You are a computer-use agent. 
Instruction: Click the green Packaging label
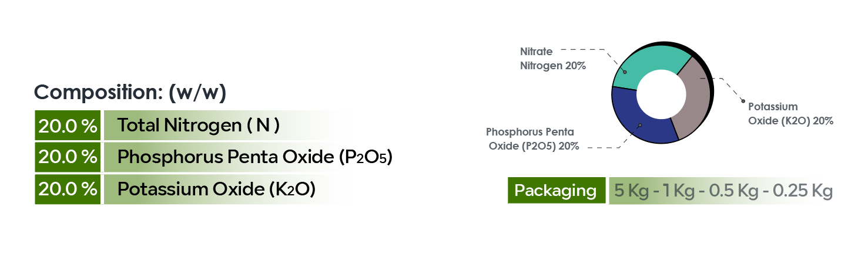[x=555, y=191]
